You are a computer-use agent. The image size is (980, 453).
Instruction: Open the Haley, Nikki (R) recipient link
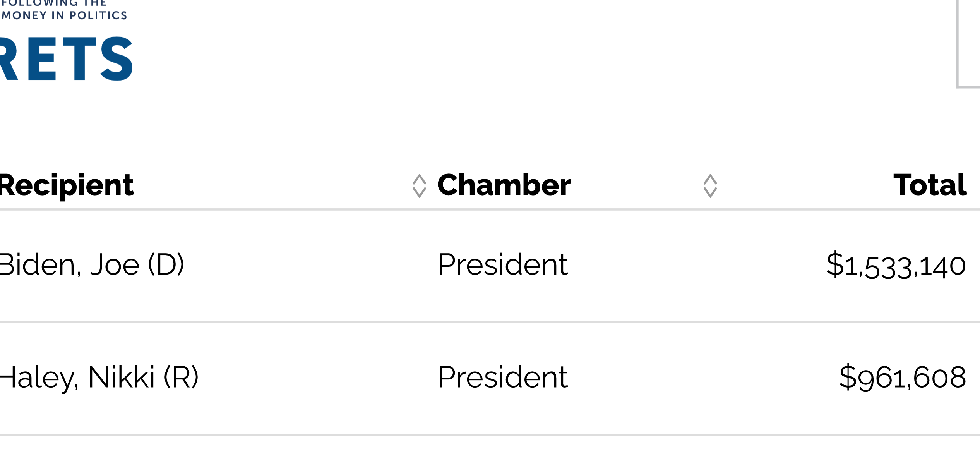[x=98, y=377]
